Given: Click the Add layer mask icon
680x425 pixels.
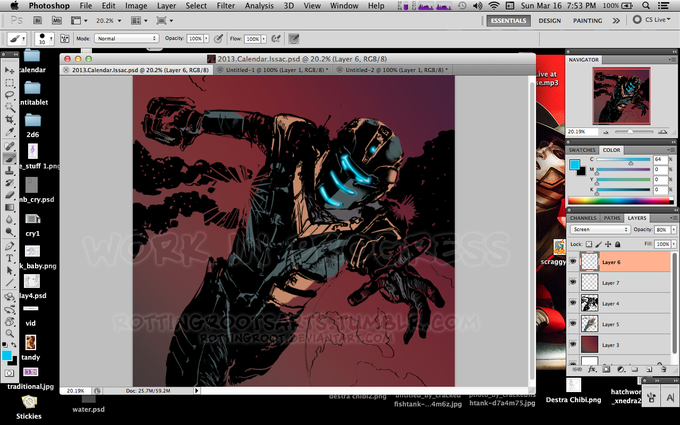Looking at the screenshot, I should (x=606, y=369).
